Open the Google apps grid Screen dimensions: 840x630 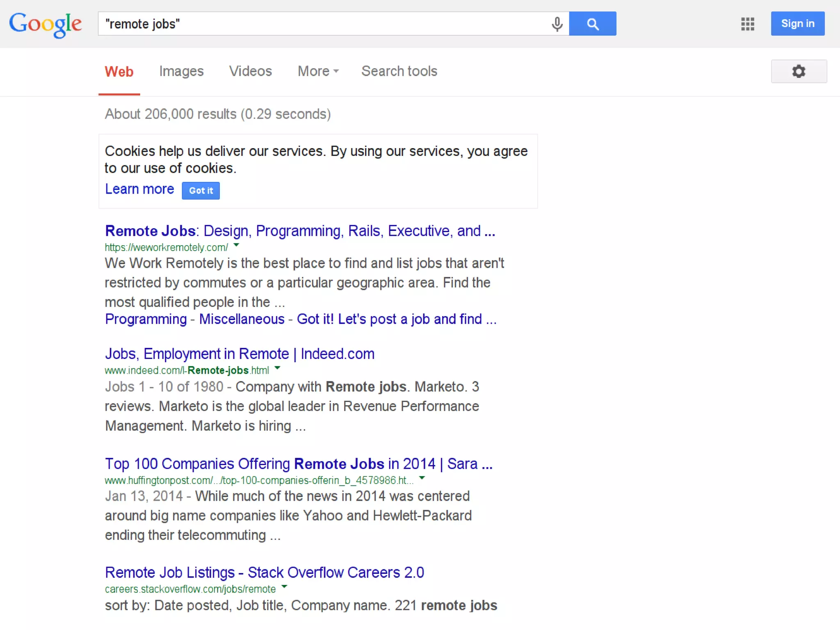747,24
